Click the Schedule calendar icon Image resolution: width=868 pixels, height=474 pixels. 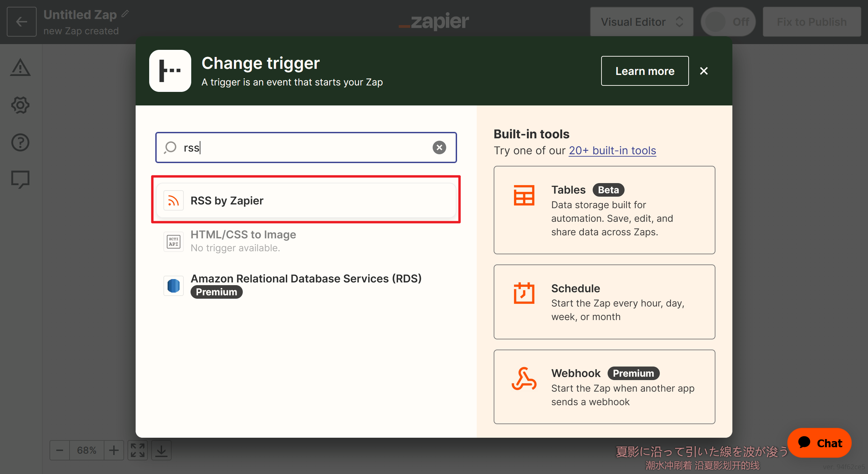pos(524,293)
